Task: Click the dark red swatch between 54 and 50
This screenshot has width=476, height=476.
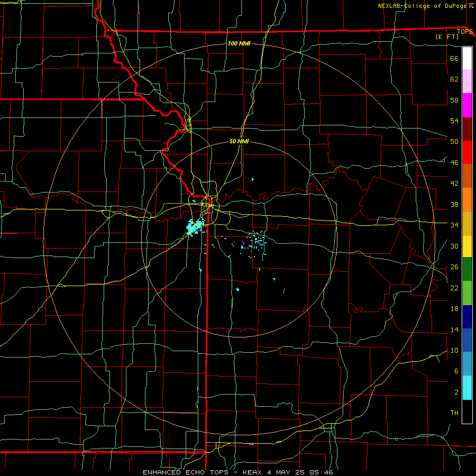Action: [x=467, y=129]
